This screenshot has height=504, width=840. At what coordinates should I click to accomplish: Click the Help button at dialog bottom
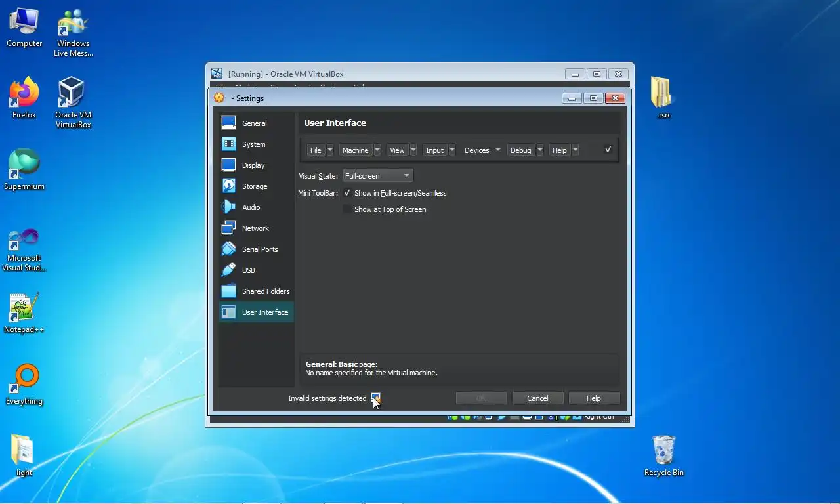(593, 398)
